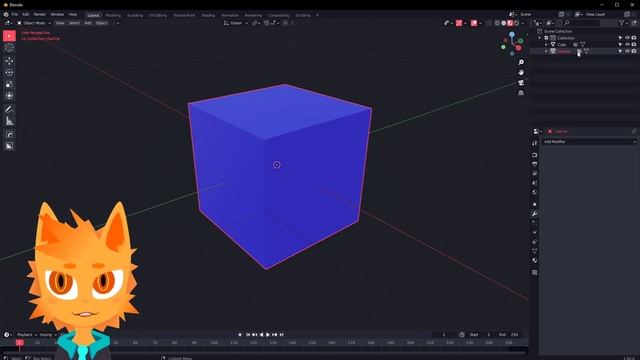Toggle Collection exclude checkbox
The height and width of the screenshot is (360, 640).
[546, 38]
